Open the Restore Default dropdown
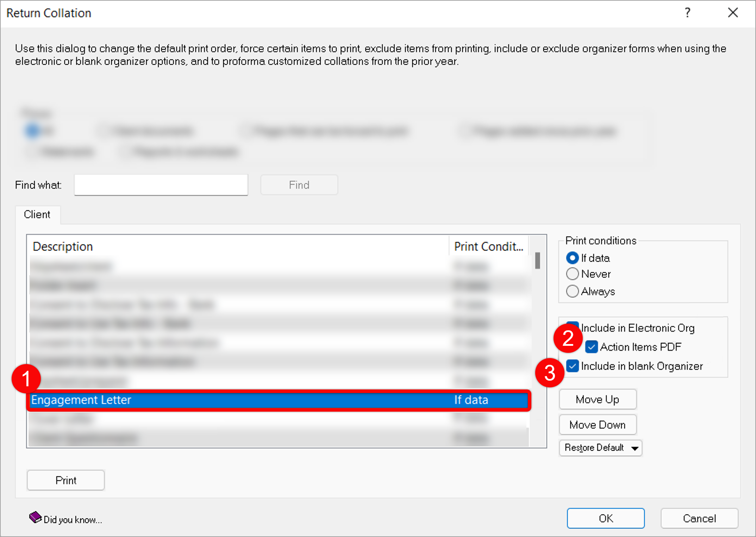This screenshot has width=756, height=537. pyautogui.click(x=601, y=448)
